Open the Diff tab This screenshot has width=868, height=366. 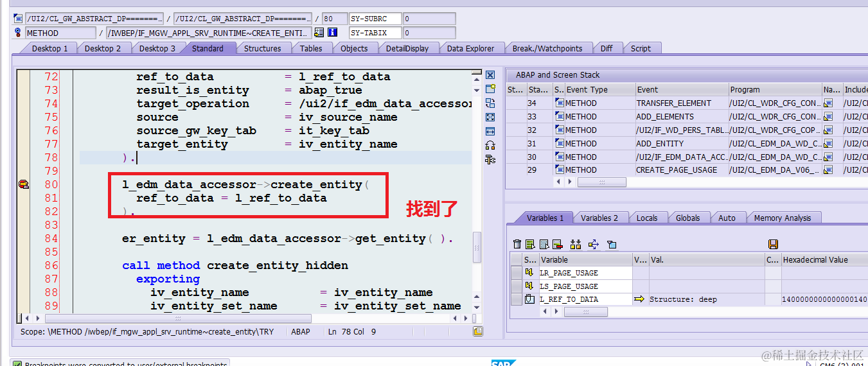click(607, 48)
